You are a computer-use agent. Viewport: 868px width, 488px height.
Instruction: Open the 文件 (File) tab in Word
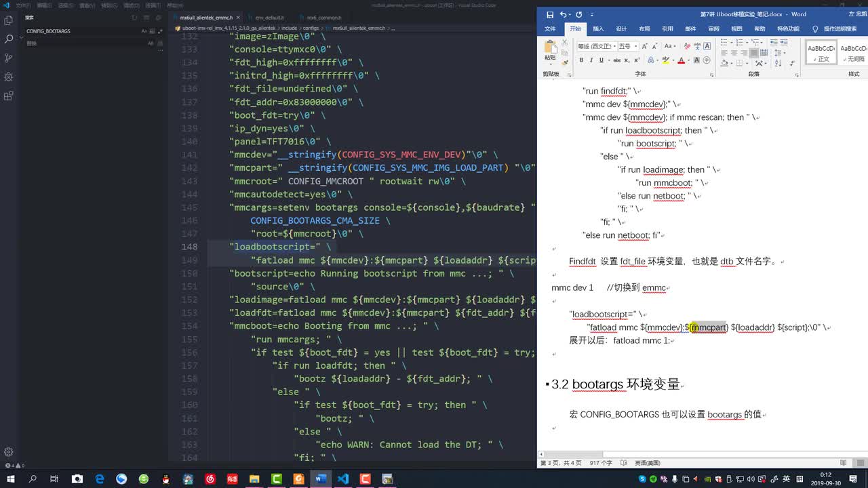pos(550,29)
